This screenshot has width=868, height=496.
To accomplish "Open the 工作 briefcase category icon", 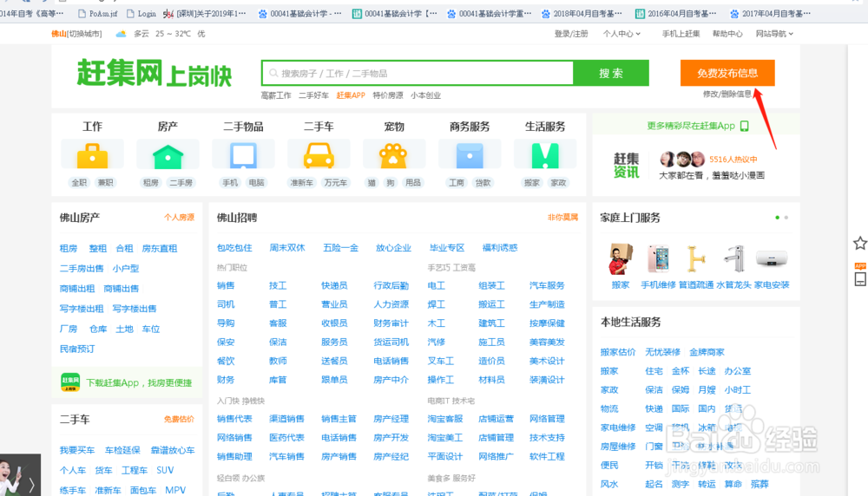I will click(x=93, y=155).
